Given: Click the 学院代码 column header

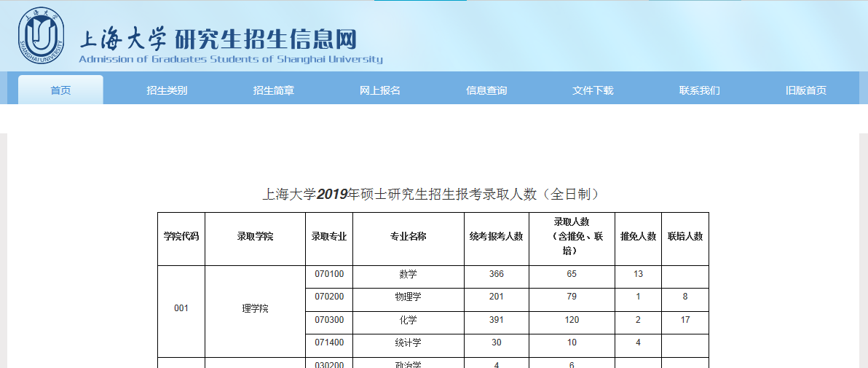Looking at the screenshot, I should point(181,237).
